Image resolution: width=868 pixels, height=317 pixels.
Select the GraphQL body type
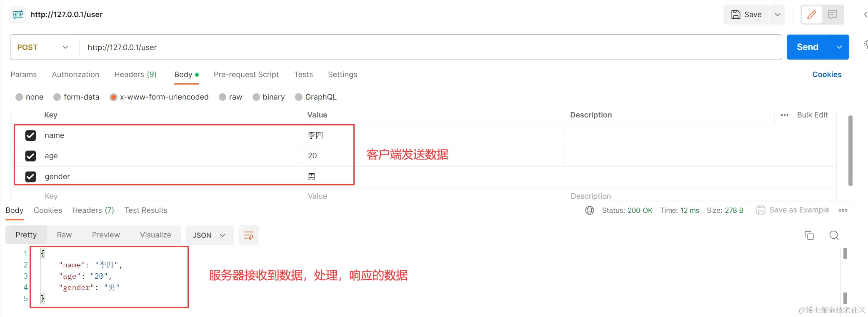[x=299, y=97]
